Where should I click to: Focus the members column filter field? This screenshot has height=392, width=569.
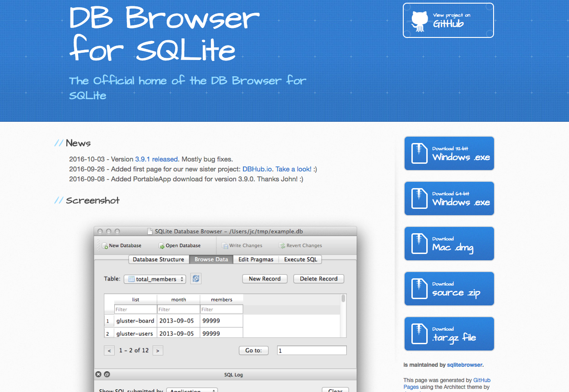point(222,309)
